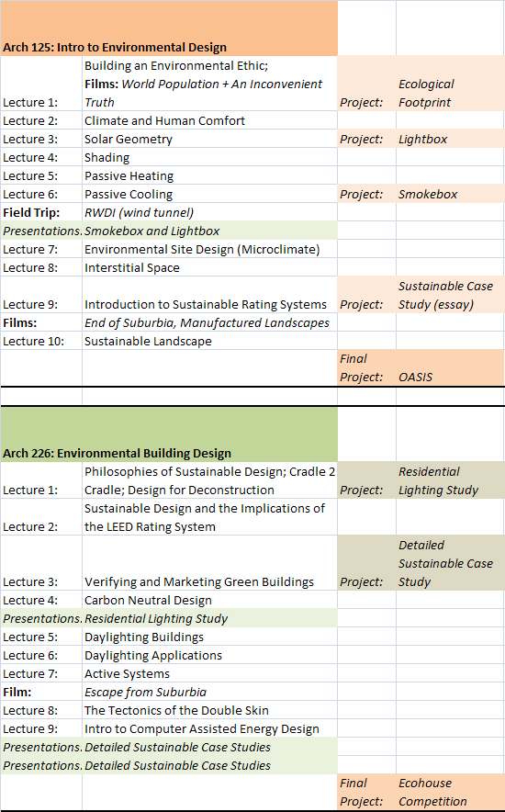
Task: Click the Lightbox project cell
Action: click(x=450, y=139)
